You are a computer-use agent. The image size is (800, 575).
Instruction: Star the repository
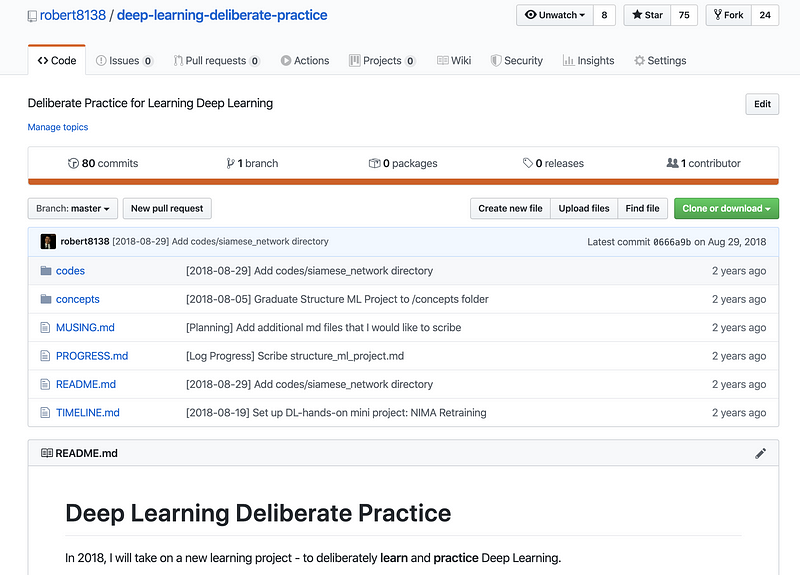tap(646, 15)
